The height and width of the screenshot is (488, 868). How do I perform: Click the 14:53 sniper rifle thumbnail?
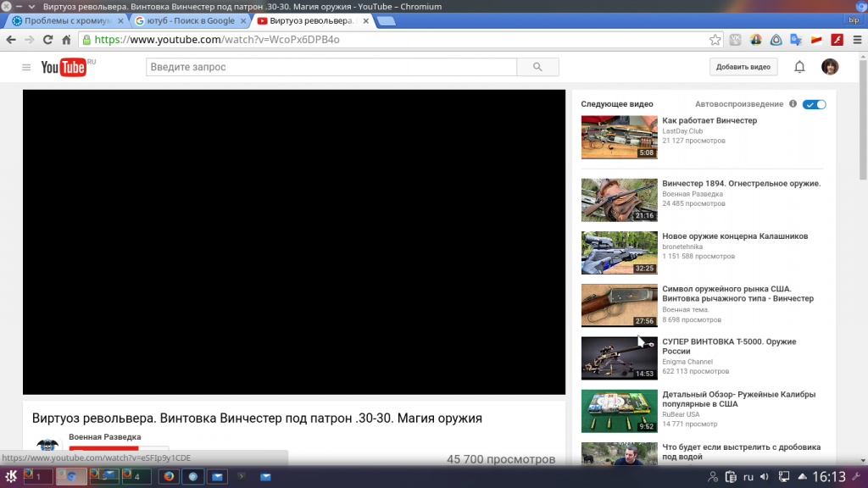[x=619, y=358]
